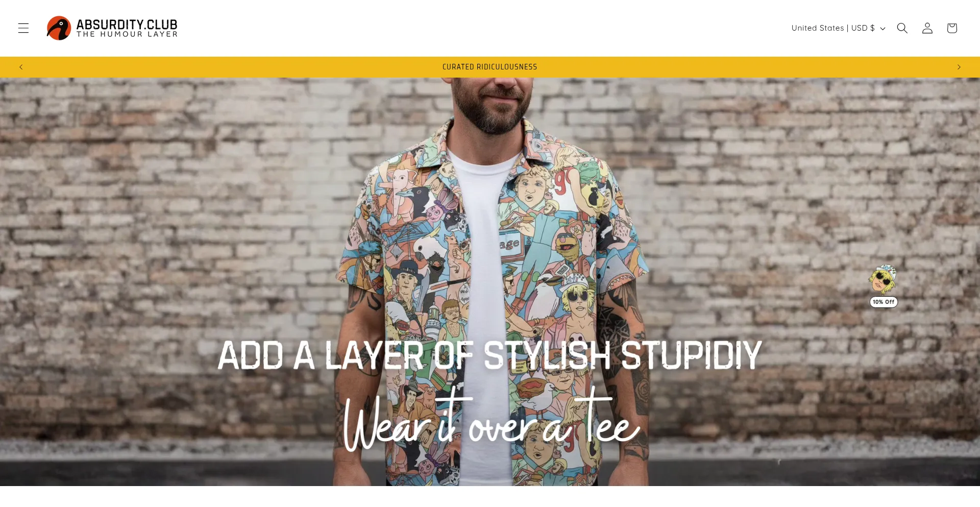Open the account login icon
This screenshot has width=980, height=507.
pyautogui.click(x=927, y=28)
